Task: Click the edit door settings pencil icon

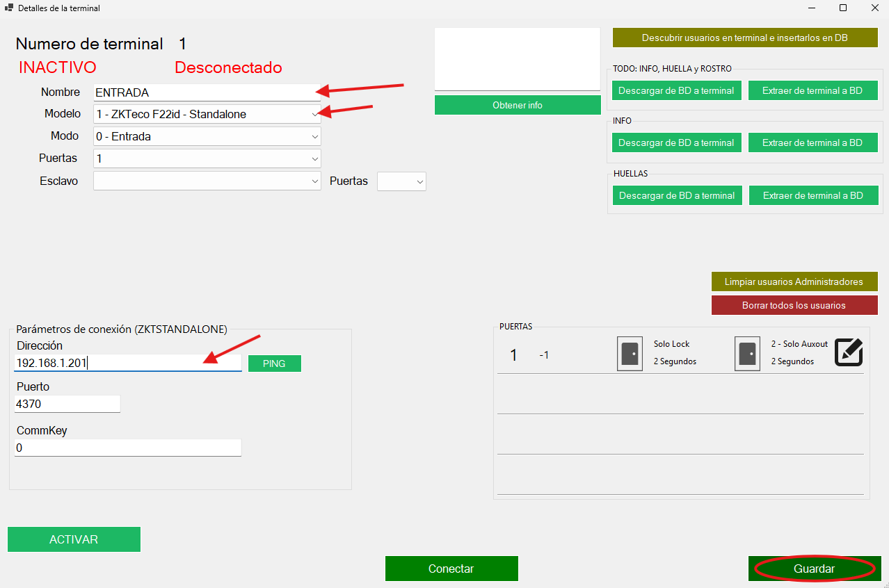Action: pos(848,353)
